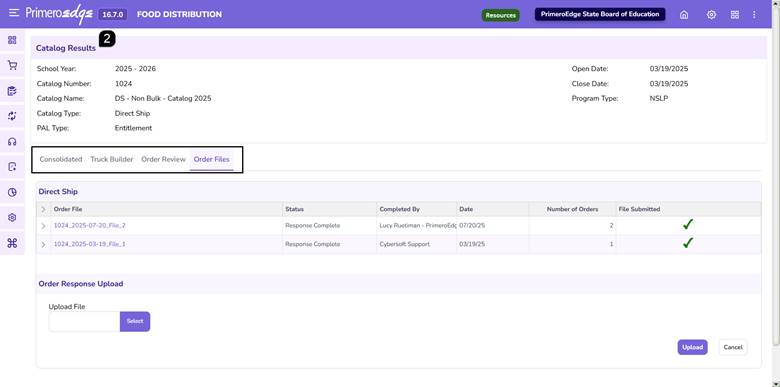
Task: Open the document add sidebar icon
Action: click(x=12, y=167)
